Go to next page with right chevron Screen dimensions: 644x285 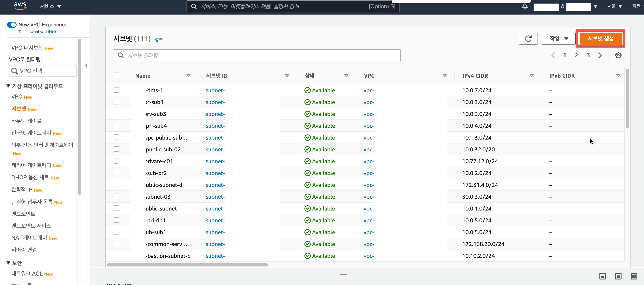point(600,55)
